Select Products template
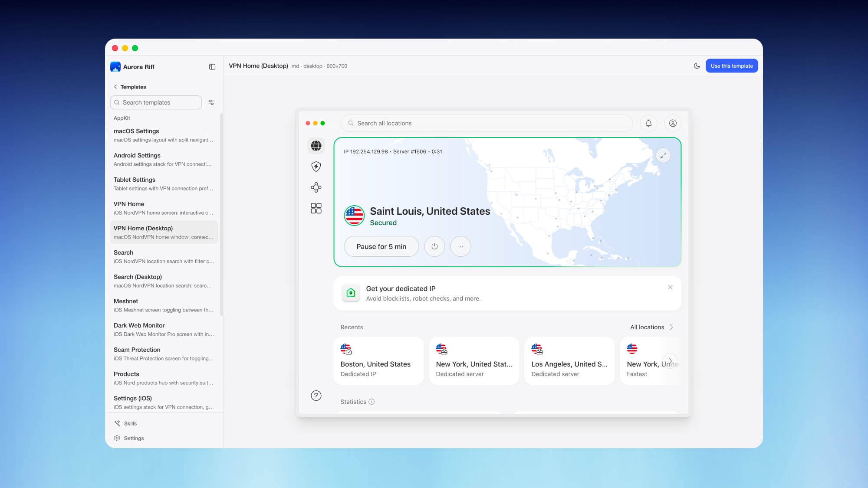868x488 pixels. pos(164,378)
